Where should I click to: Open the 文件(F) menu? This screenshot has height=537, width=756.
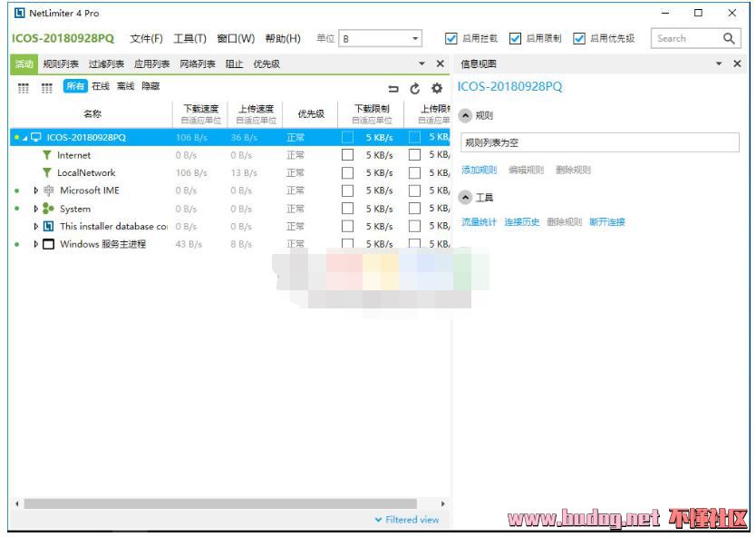[x=146, y=39]
